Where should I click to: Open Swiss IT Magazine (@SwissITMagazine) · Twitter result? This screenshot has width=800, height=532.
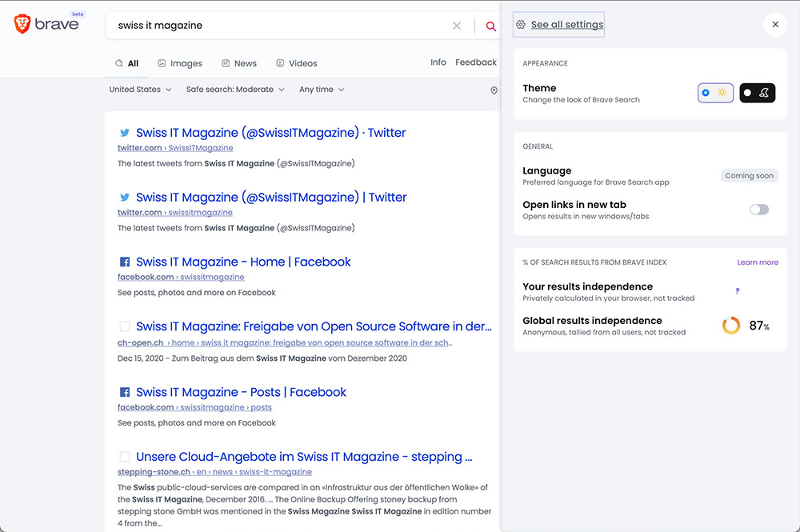[x=271, y=133]
